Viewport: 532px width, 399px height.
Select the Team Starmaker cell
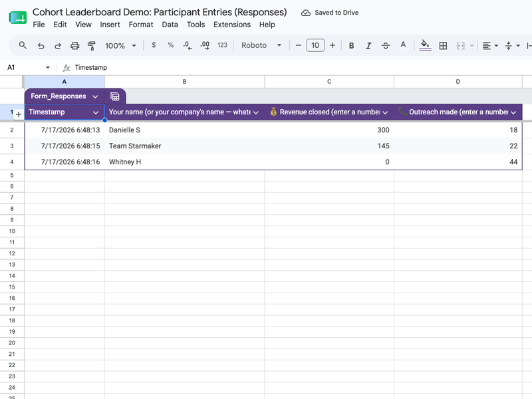pos(185,146)
